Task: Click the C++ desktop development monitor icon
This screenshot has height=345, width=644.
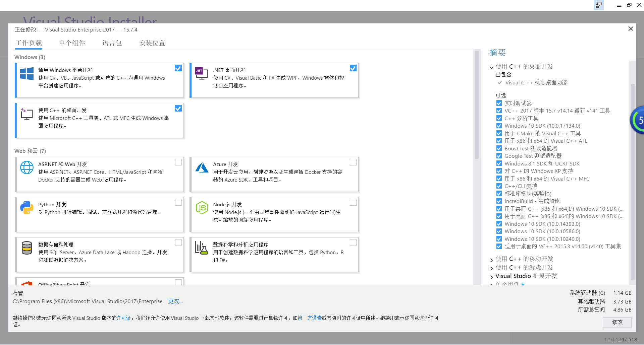Action: coord(26,114)
